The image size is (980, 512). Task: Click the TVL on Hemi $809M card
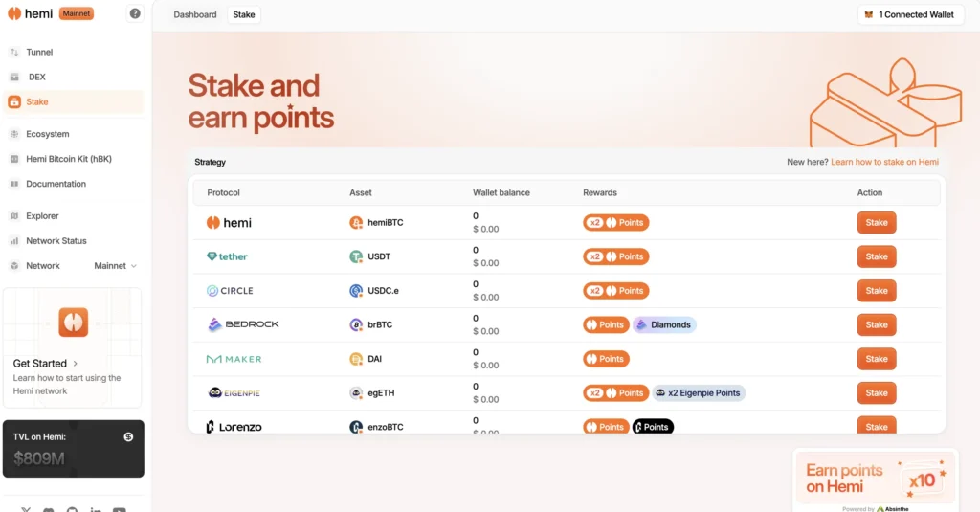pyautogui.click(x=73, y=448)
